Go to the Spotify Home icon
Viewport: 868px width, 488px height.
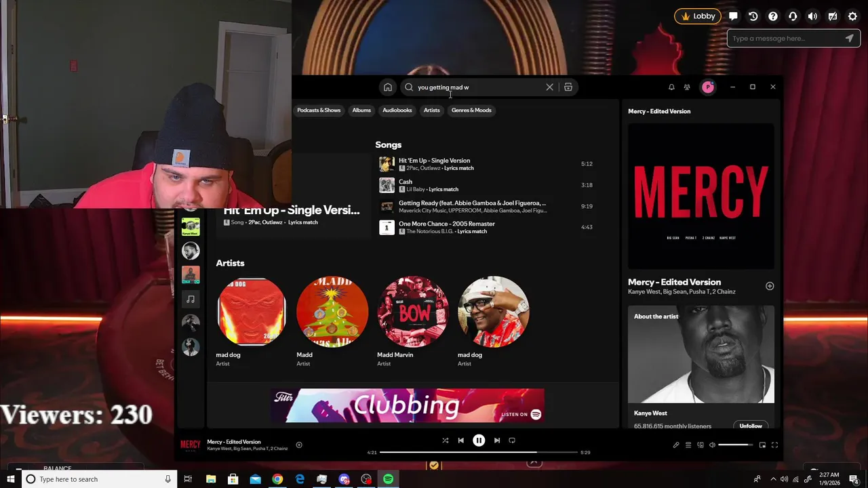[x=387, y=87]
